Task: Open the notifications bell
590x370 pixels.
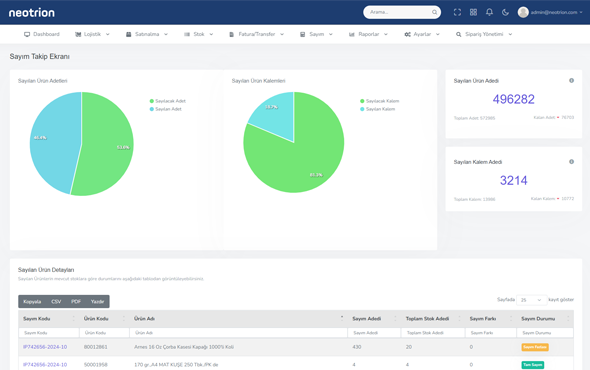Action: coord(489,12)
